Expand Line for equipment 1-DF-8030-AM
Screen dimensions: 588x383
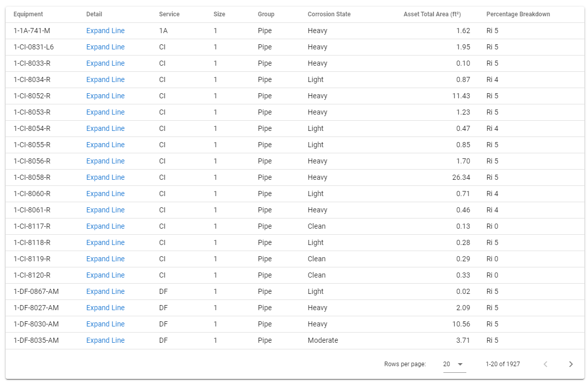105,324
